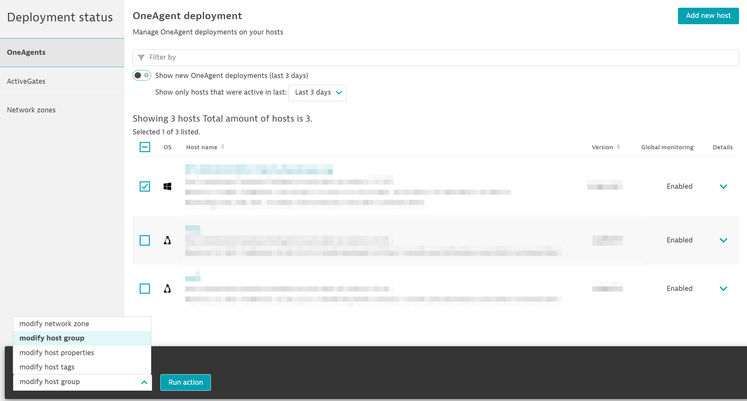Click the Run action button

(x=185, y=382)
